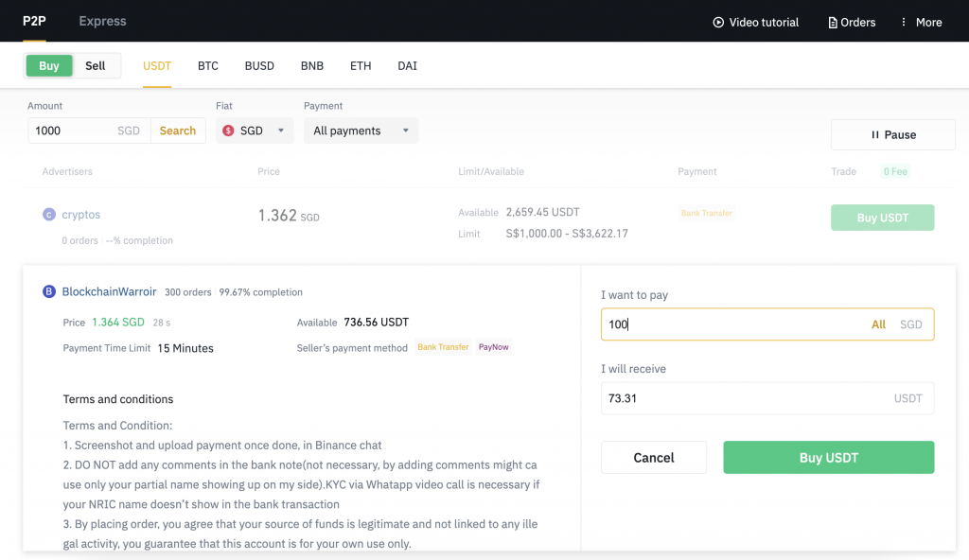Open the All payments dropdown
The width and height of the screenshot is (969, 560).
pyautogui.click(x=361, y=131)
